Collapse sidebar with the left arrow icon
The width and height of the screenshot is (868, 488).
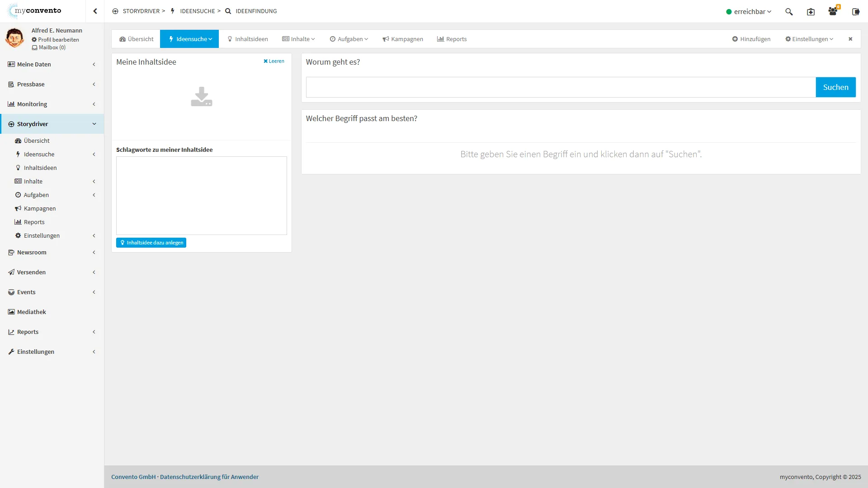pyautogui.click(x=95, y=11)
